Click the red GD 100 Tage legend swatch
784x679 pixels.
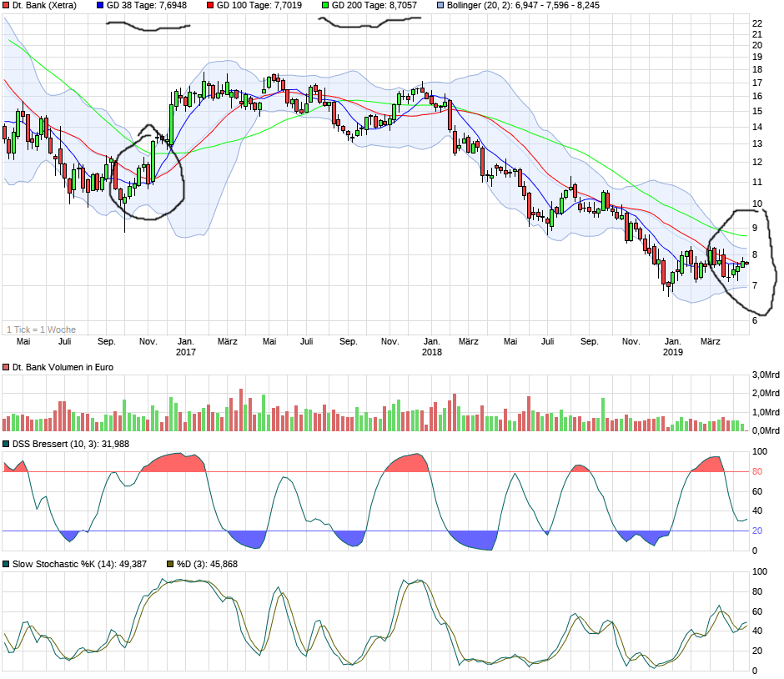(x=210, y=6)
